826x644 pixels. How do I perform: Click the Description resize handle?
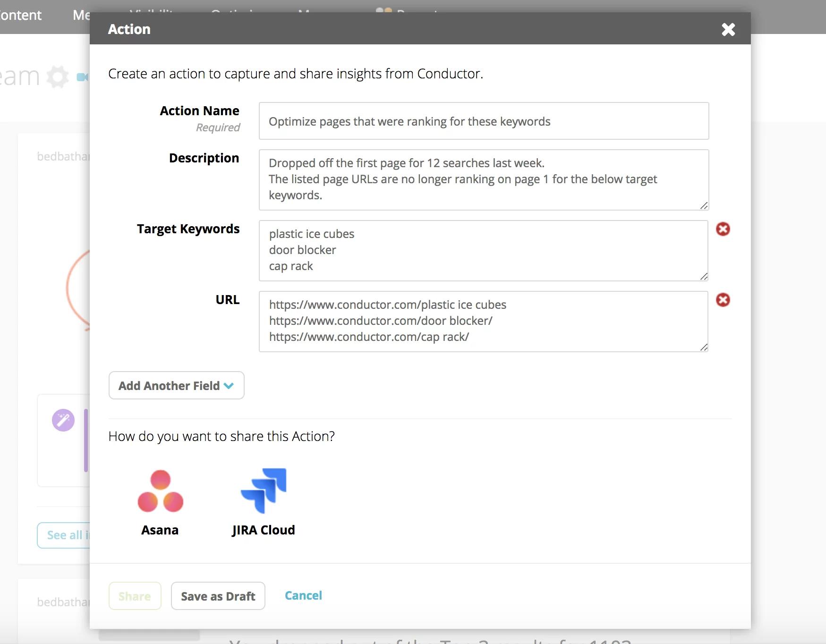704,205
